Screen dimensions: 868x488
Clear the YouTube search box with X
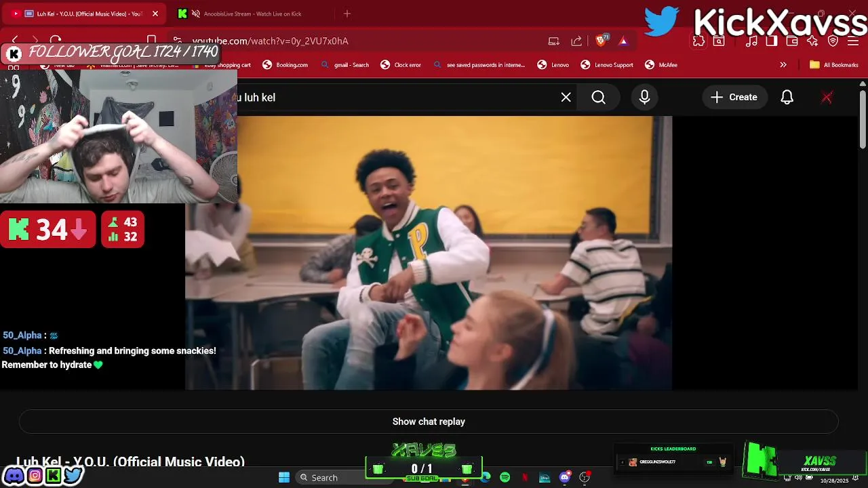click(566, 98)
